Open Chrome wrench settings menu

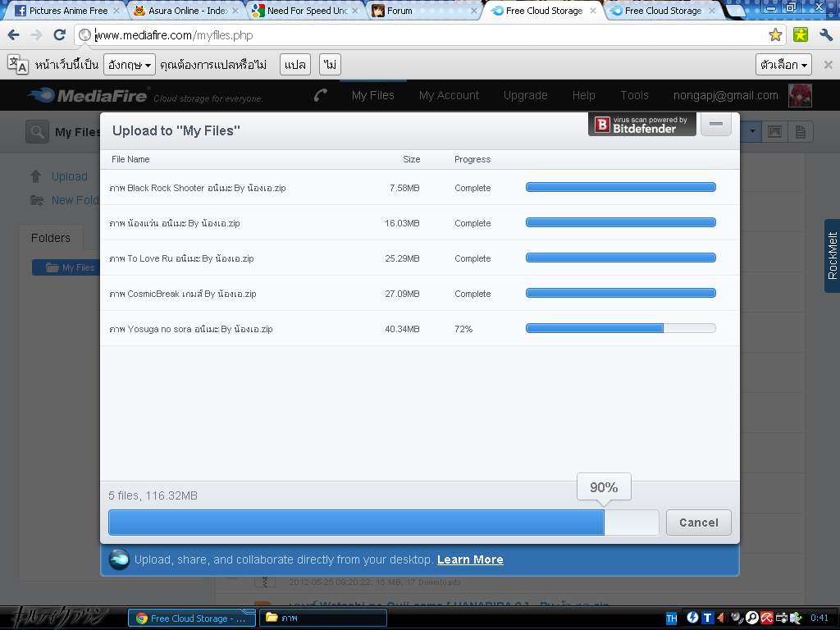(x=826, y=35)
